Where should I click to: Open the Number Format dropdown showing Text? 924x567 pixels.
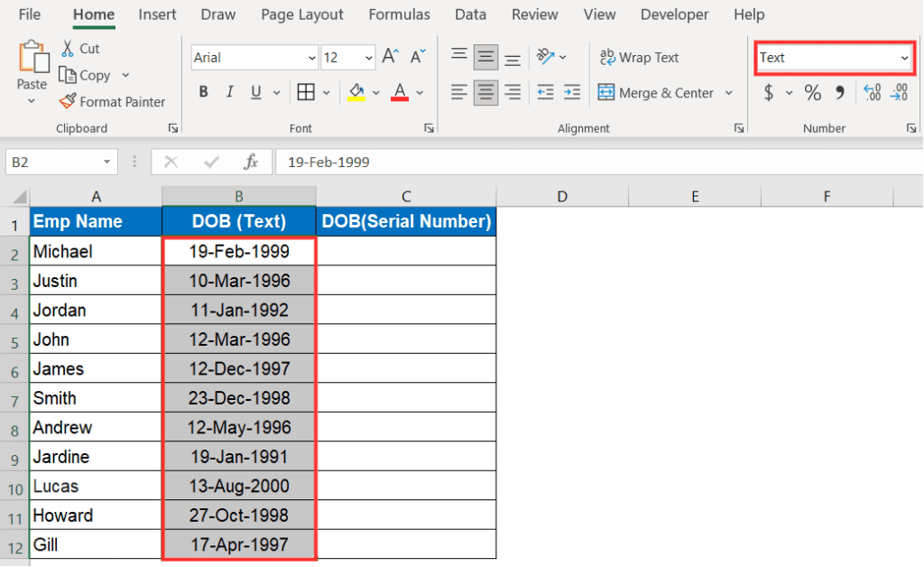(903, 57)
